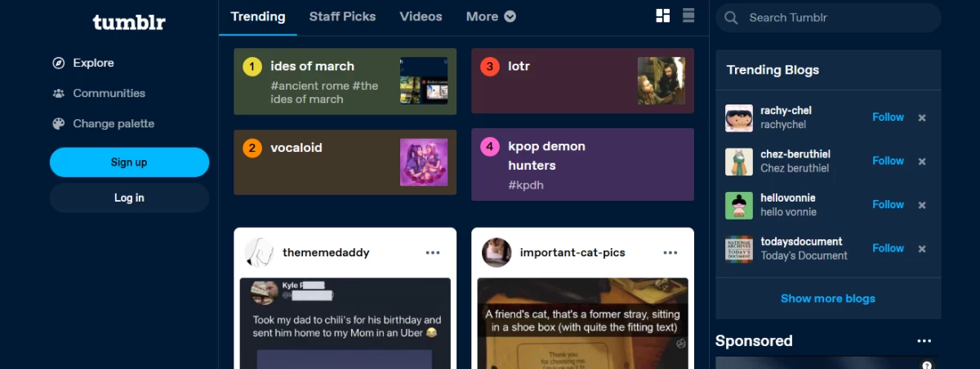Click the rachy-chel avatar
The image size is (980, 369).
point(739,118)
